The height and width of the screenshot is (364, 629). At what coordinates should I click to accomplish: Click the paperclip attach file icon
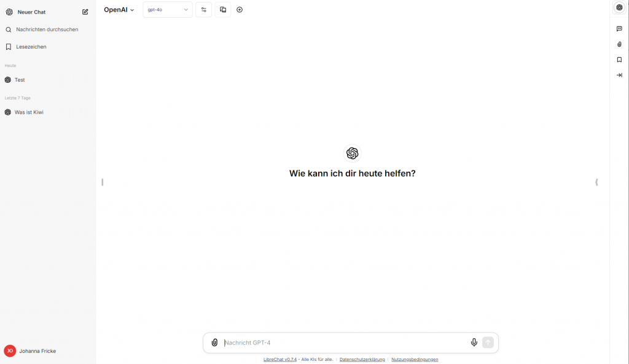(214, 343)
